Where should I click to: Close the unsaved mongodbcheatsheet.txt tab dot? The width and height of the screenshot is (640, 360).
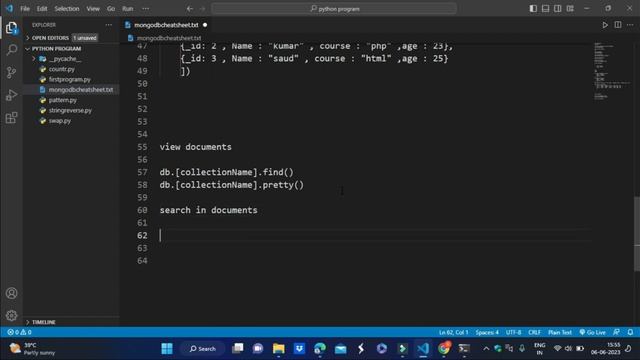(205, 25)
